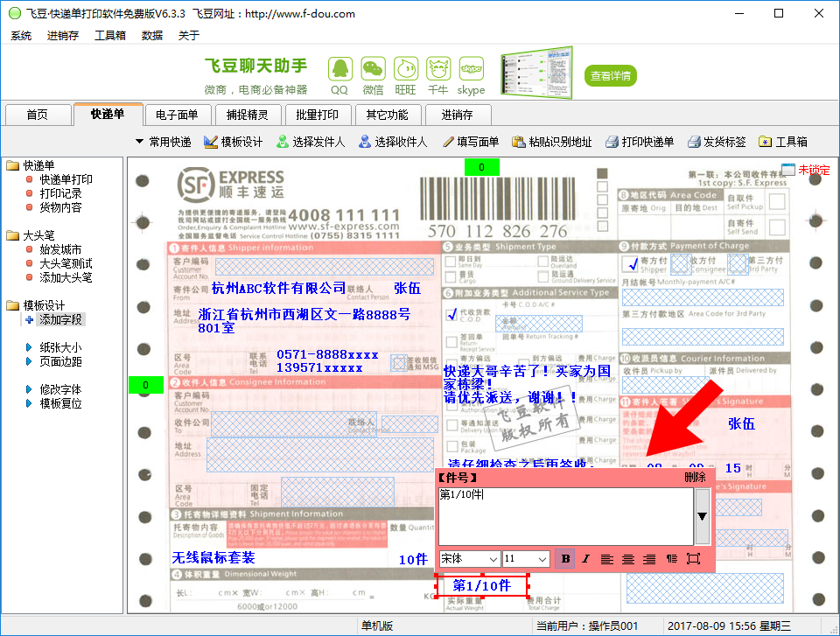This screenshot has width=840, height=636.
Task: Click 快递单打印 in sidebar
Action: (x=66, y=179)
